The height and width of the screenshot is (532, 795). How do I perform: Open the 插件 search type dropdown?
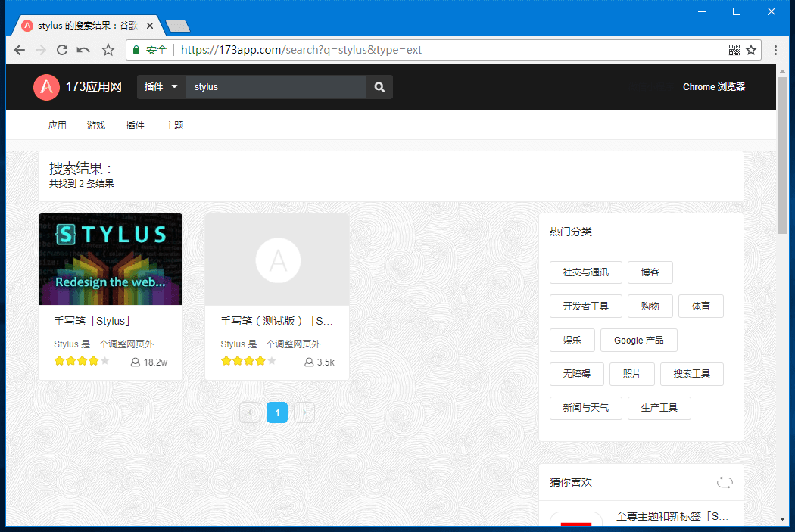pos(161,87)
